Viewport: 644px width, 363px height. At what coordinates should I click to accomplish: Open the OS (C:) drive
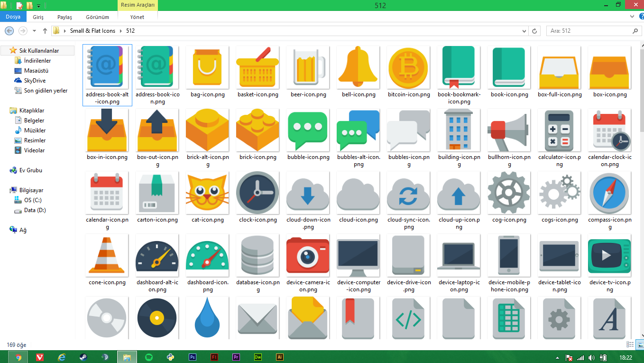click(33, 200)
